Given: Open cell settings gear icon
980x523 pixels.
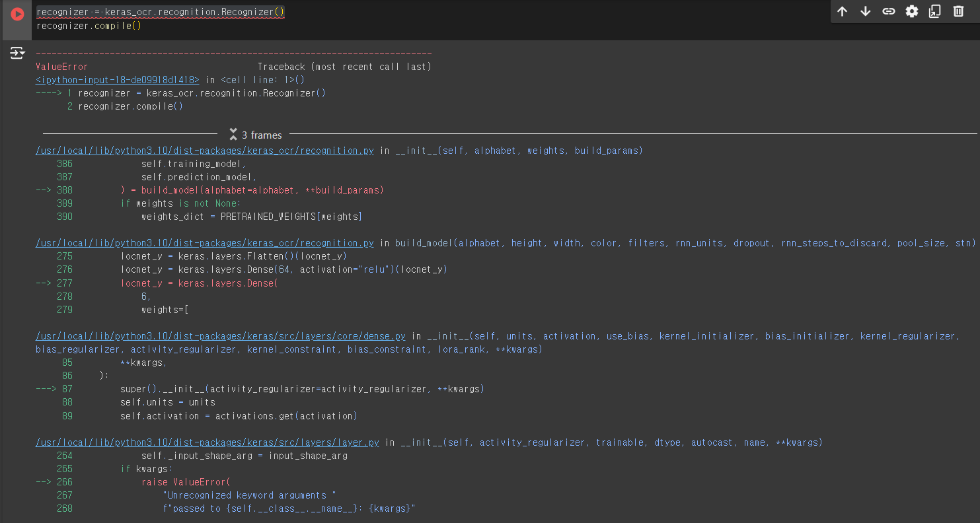Looking at the screenshot, I should (912, 11).
